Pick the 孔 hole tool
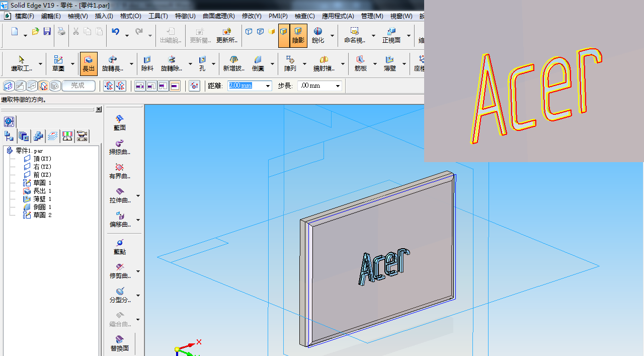Image resolution: width=644 pixels, height=356 pixels. pyautogui.click(x=202, y=64)
